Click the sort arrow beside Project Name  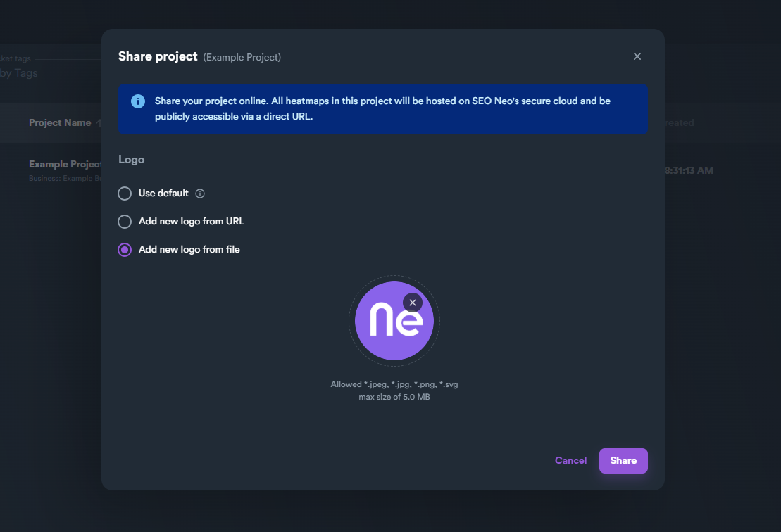tap(99, 123)
